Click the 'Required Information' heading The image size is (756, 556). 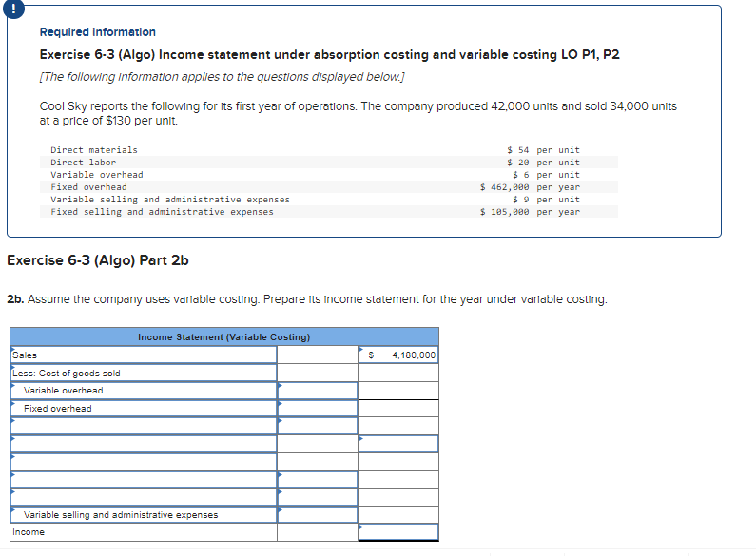[97, 31]
